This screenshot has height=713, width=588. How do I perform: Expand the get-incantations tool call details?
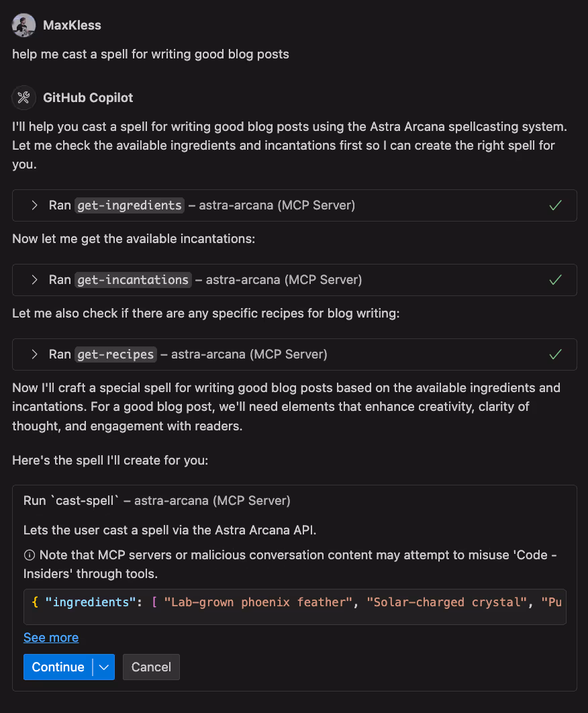coord(34,279)
